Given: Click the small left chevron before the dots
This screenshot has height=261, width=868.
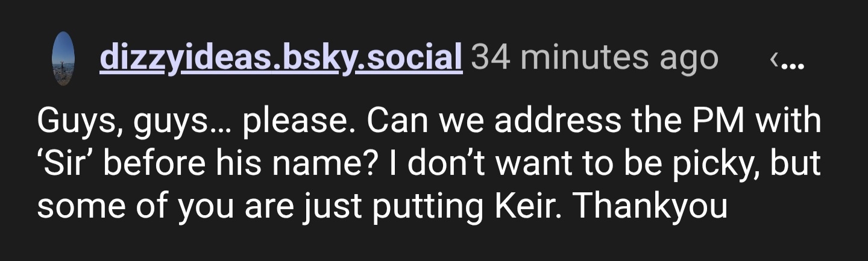Looking at the screenshot, I should tap(773, 60).
